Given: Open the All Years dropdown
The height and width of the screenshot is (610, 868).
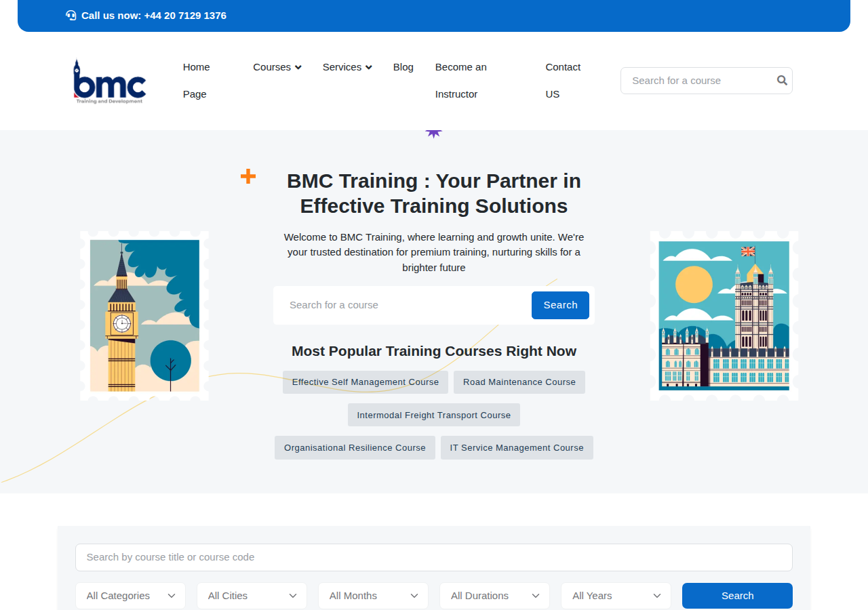Looking at the screenshot, I should [616, 596].
